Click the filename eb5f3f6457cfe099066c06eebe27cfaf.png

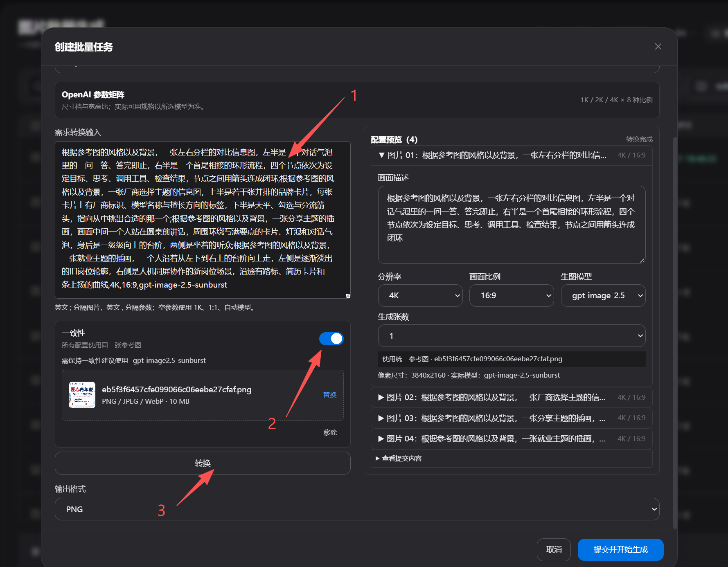pos(177,389)
